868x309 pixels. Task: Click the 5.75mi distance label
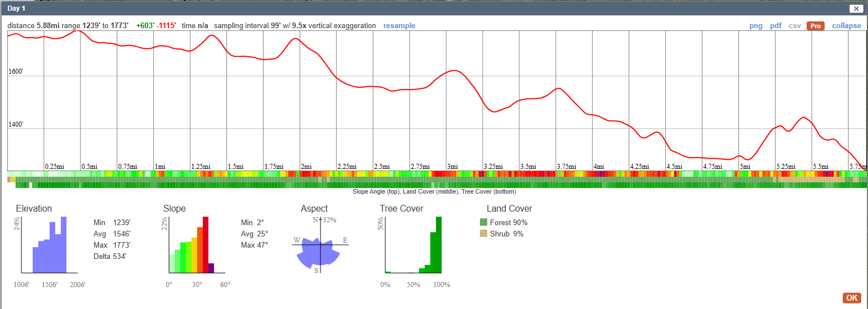point(858,167)
